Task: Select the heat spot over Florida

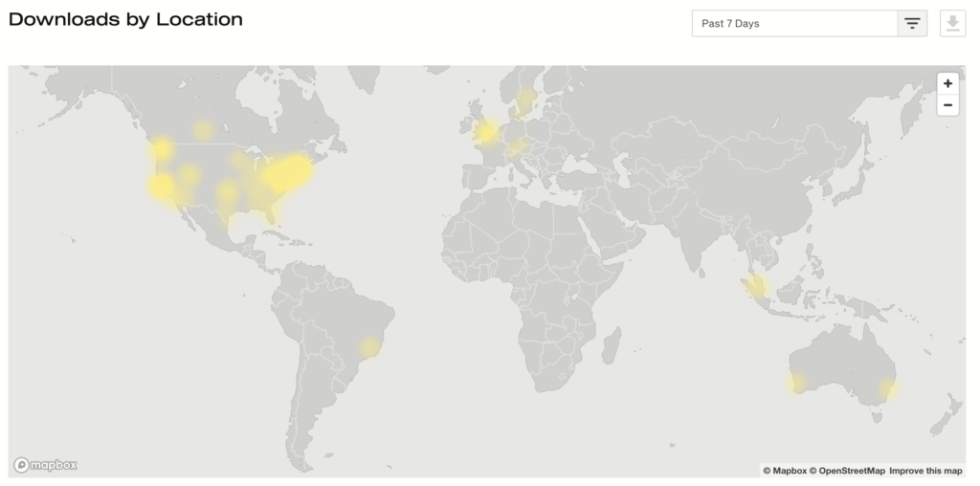Action: [x=278, y=217]
